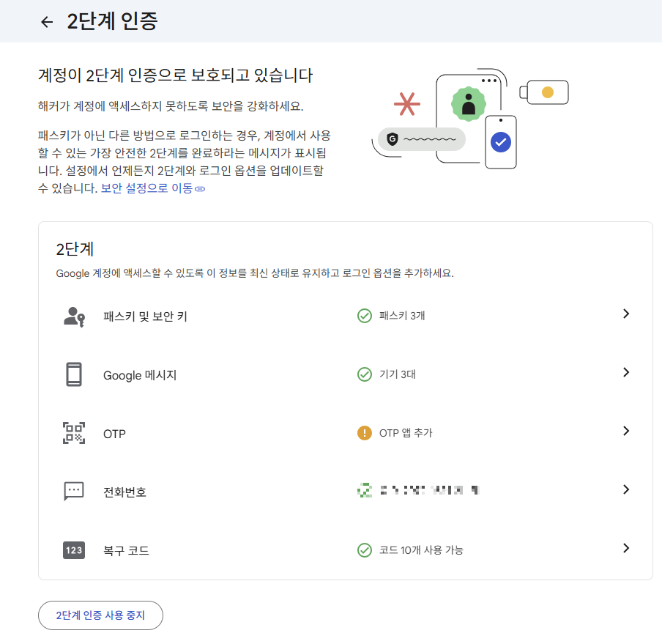Click the 전화번호 message bubble icon
Screen dimensions: 662x644
click(74, 491)
